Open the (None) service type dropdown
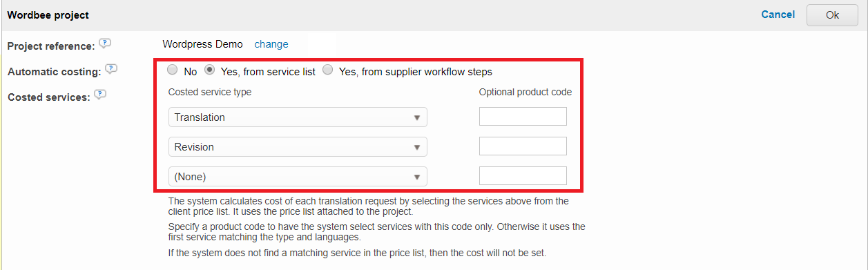The width and height of the screenshot is (868, 270). coord(298,177)
